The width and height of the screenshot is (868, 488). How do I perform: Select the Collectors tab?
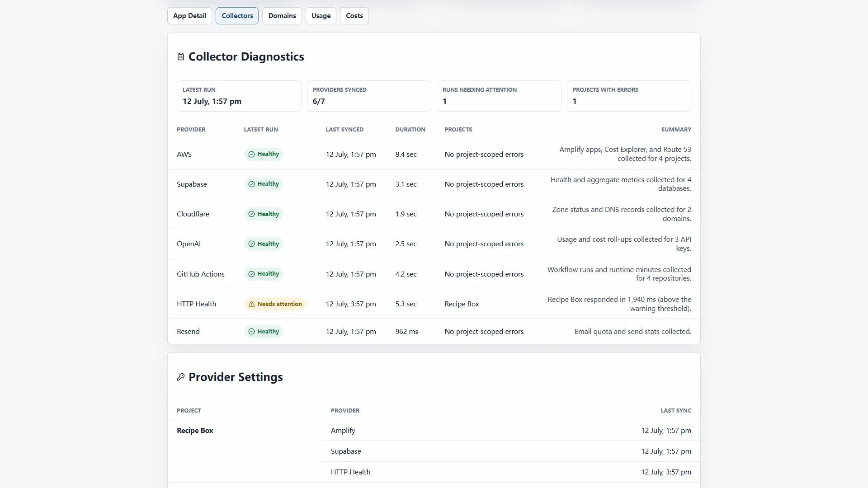coord(237,16)
